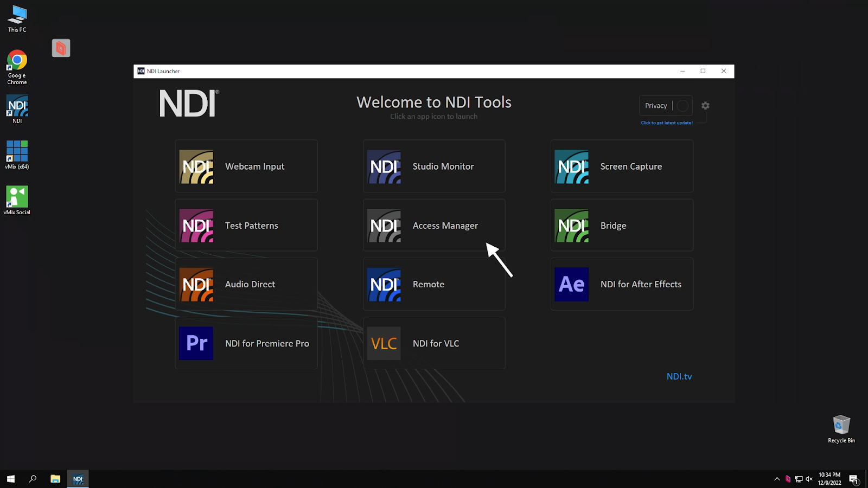Select the Remote label

429,284
